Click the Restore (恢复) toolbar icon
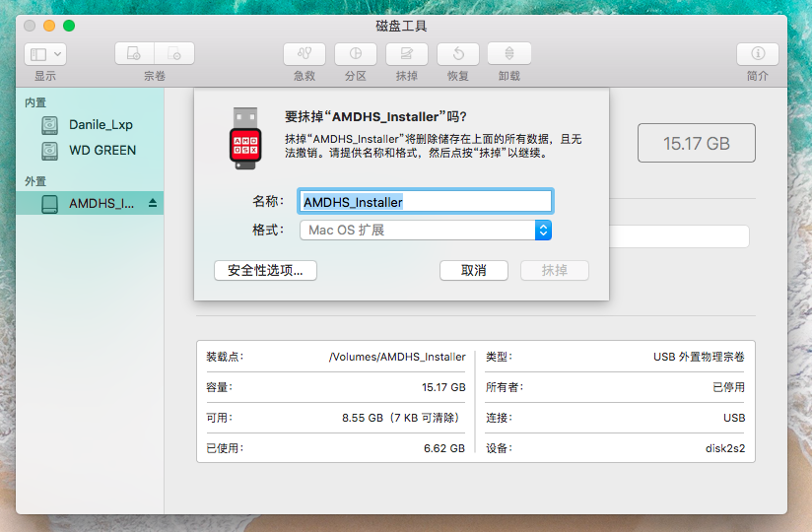Image resolution: width=812 pixels, height=532 pixels. pyautogui.click(x=458, y=54)
